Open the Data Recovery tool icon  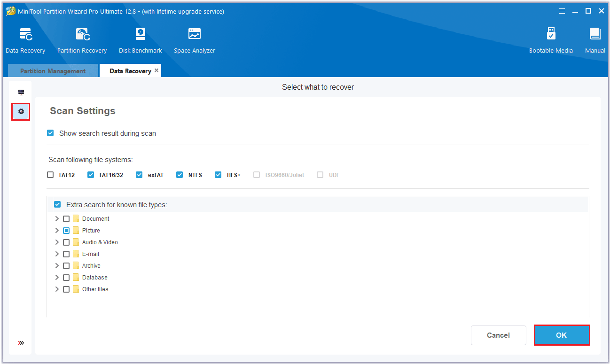click(x=25, y=35)
